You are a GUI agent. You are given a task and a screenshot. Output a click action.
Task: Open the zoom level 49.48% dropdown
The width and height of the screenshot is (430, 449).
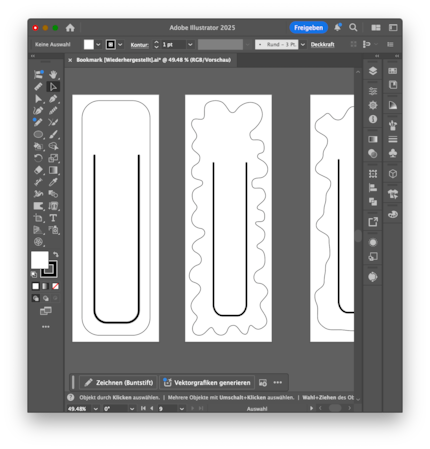96,408
